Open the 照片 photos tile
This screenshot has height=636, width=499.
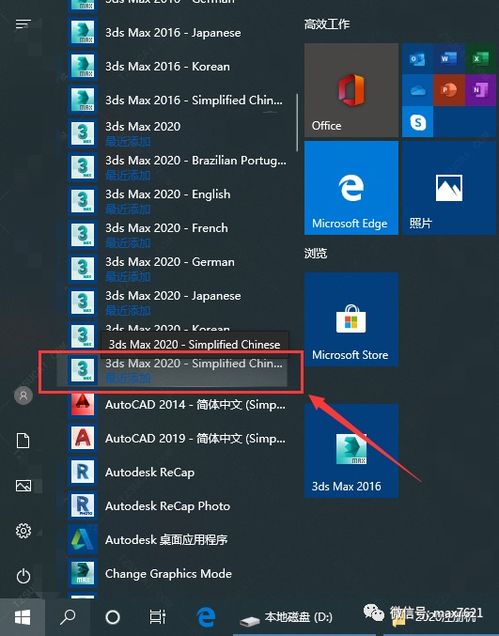tap(449, 188)
